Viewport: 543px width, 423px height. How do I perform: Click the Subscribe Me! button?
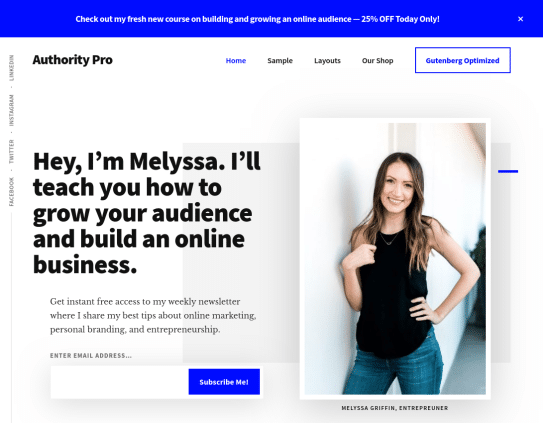click(224, 382)
